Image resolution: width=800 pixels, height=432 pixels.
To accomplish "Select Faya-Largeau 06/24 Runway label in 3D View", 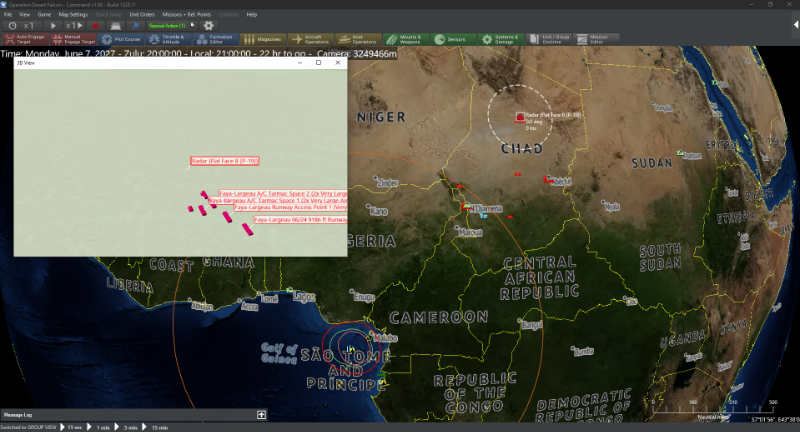I will 301,219.
